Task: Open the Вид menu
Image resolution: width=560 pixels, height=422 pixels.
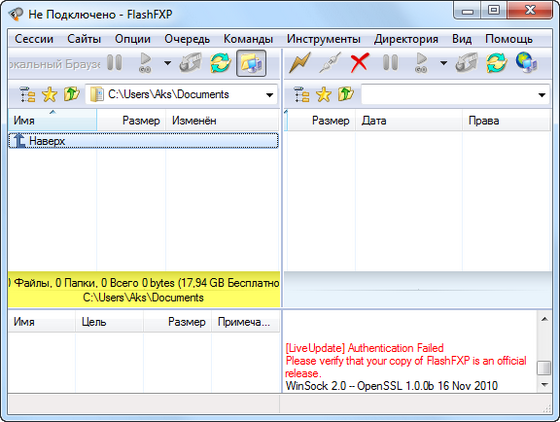Action: point(462,39)
